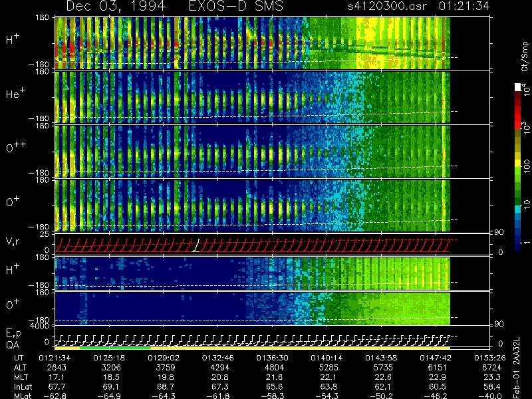This screenshot has width=532, height=399.
Task: Click the 'InLat' row header
Action: click(x=23, y=386)
